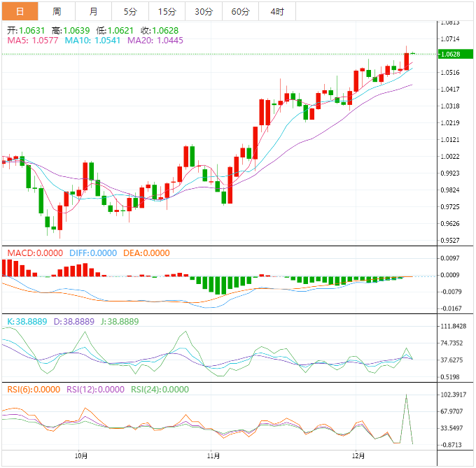Select the 15分 timeframe tab
Screen dimensions: 476x468
167,11
